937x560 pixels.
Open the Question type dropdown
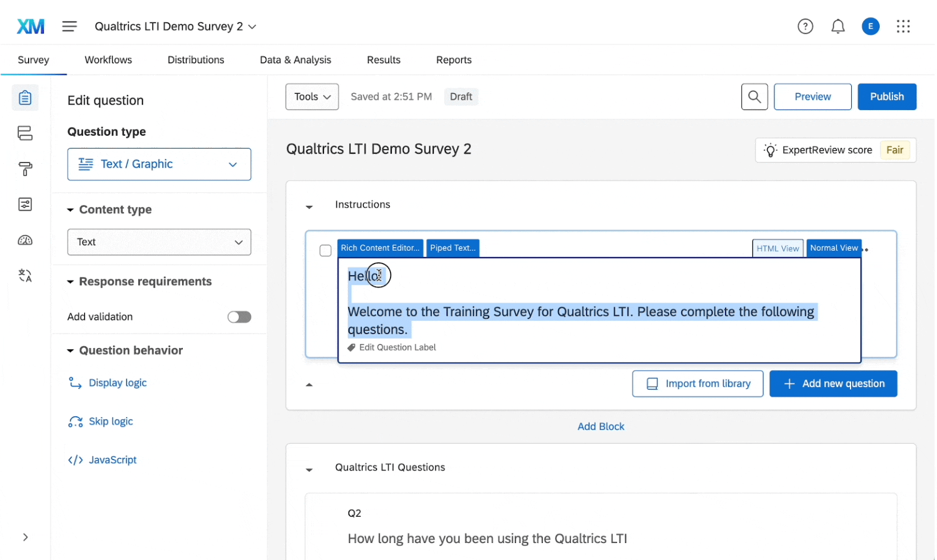point(159,164)
